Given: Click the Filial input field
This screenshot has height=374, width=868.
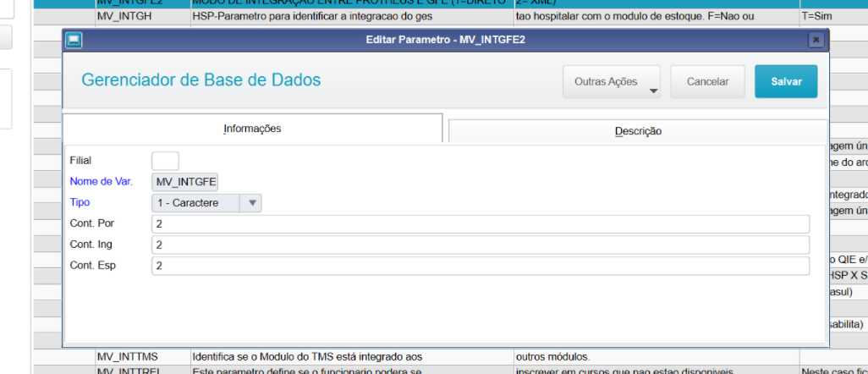Looking at the screenshot, I should 165,161.
